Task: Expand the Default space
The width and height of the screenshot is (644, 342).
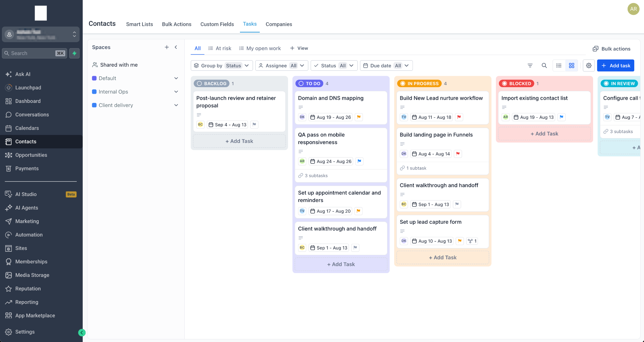Action: pyautogui.click(x=176, y=78)
